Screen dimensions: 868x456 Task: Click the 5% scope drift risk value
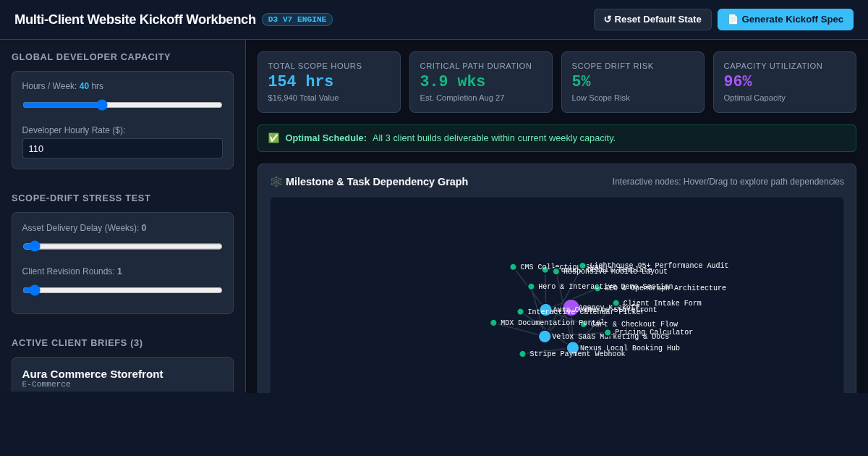pos(582,82)
